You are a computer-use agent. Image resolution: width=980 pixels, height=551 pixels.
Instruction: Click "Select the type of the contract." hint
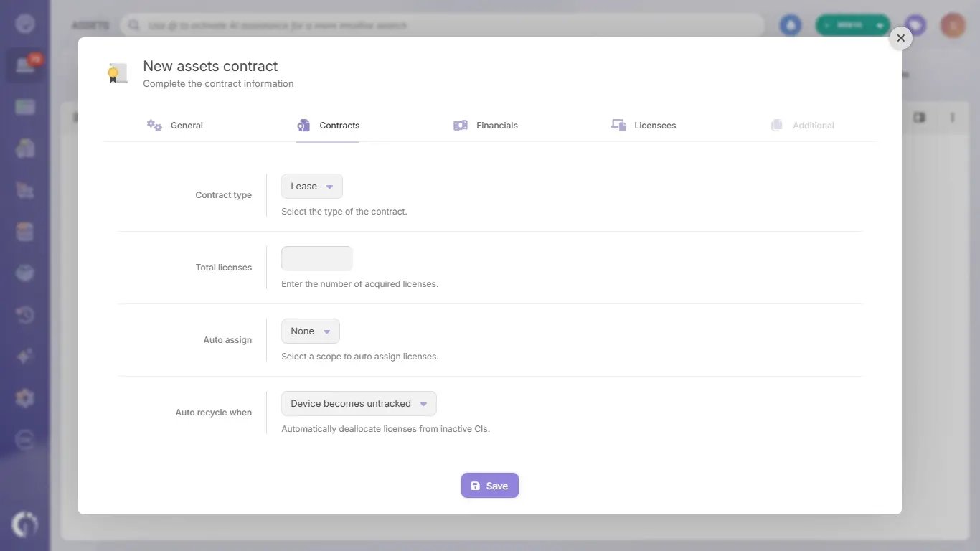click(x=344, y=212)
